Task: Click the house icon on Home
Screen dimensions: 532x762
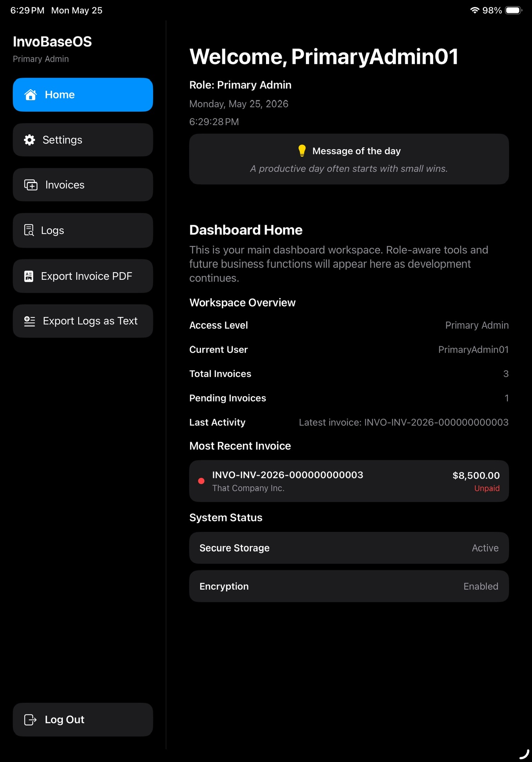Action: pyautogui.click(x=31, y=95)
